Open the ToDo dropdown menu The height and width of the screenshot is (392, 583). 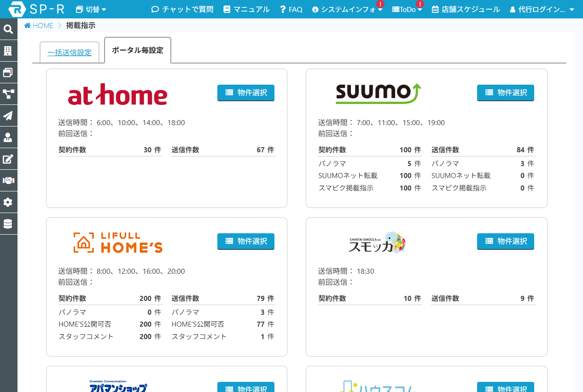pyautogui.click(x=407, y=9)
